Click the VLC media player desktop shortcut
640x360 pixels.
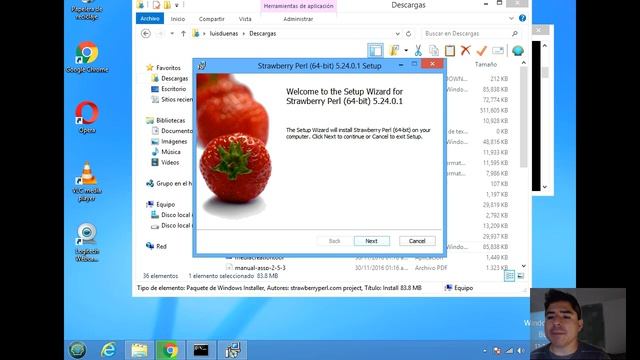tap(87, 182)
